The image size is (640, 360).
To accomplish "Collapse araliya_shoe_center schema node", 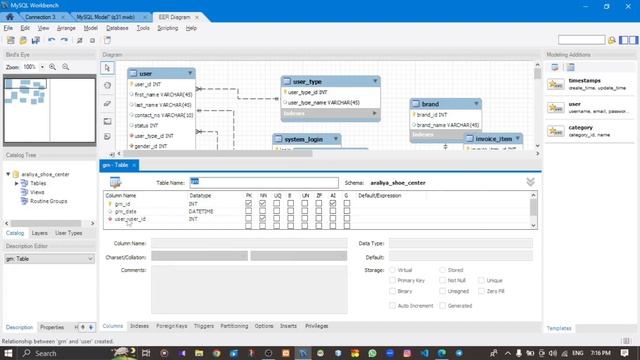I will (8, 174).
